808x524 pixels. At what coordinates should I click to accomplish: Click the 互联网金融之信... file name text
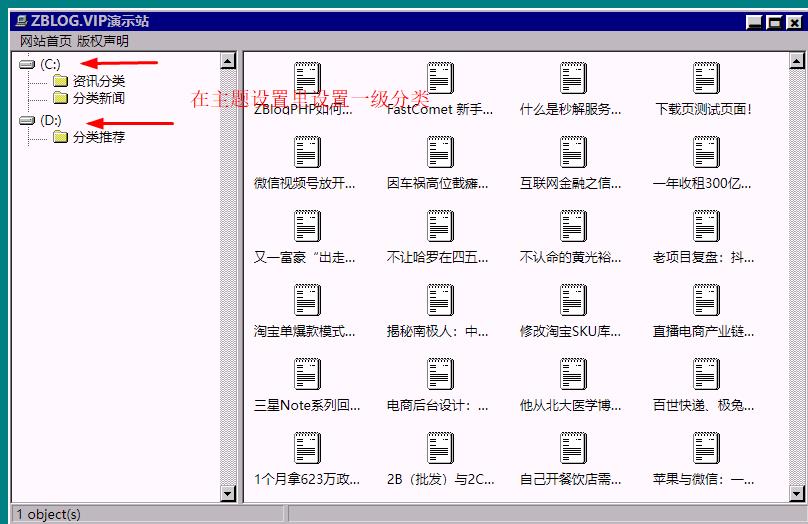click(x=570, y=183)
